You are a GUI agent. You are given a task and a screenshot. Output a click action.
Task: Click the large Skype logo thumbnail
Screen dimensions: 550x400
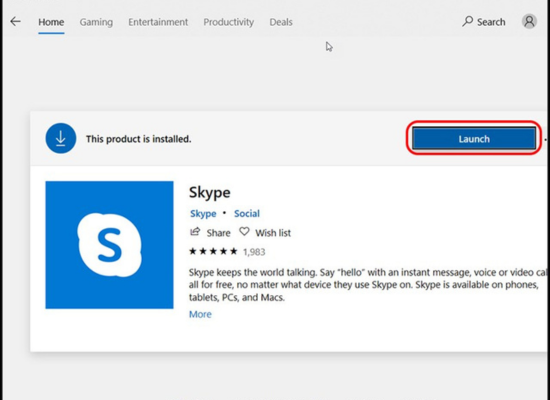(x=109, y=245)
